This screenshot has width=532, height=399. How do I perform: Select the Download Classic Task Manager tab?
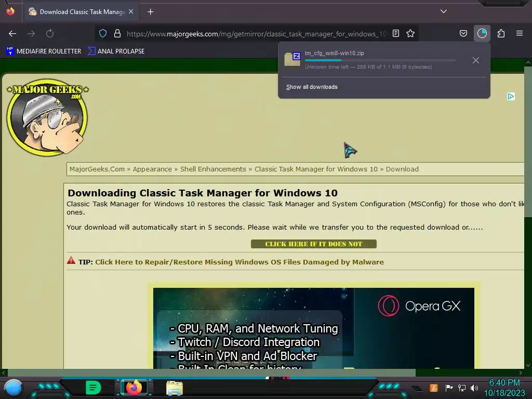tap(81, 12)
